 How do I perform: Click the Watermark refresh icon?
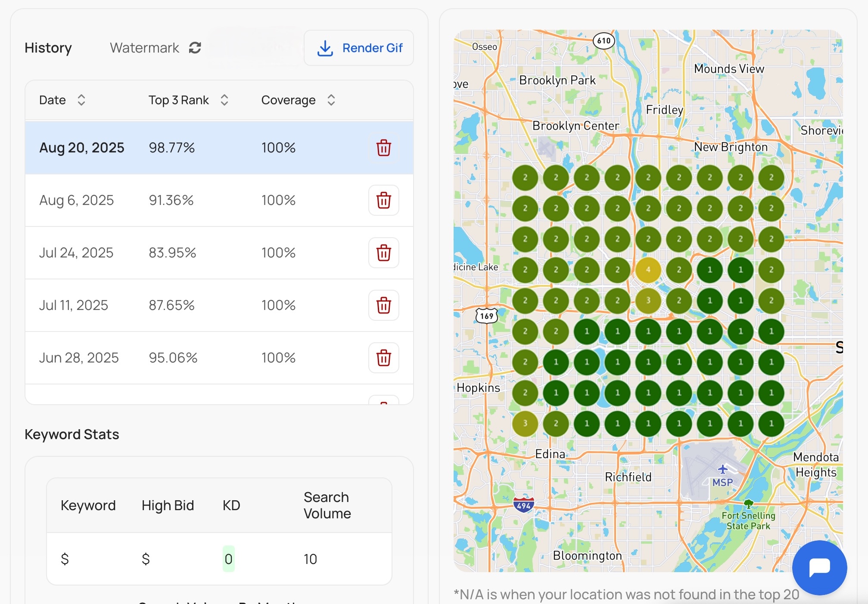(x=195, y=48)
